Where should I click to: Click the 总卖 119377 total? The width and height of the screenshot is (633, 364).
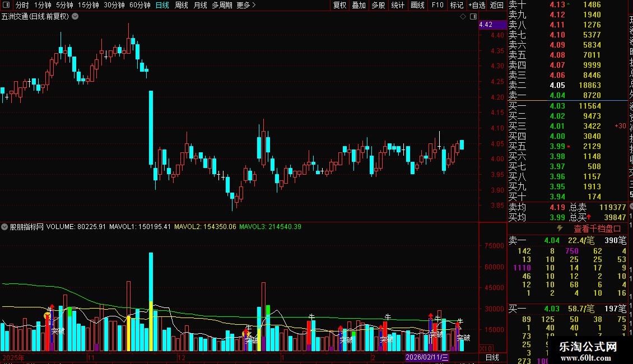pyautogui.click(x=612, y=207)
